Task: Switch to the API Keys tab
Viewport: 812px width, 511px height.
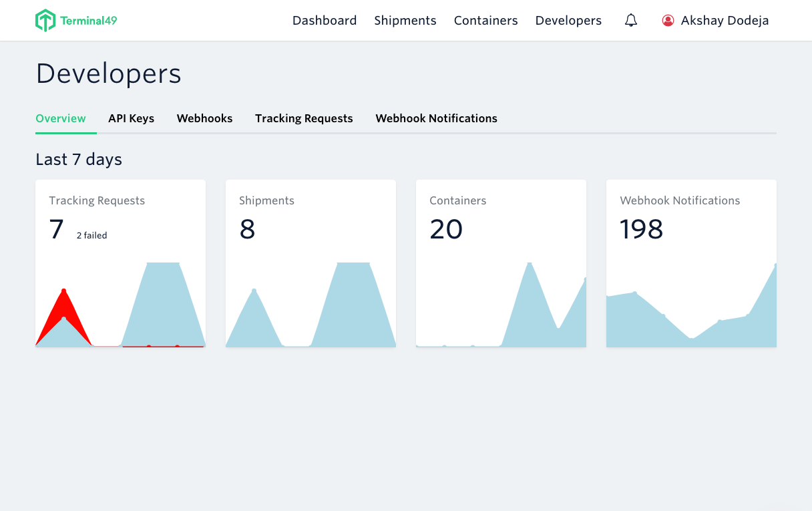Action: click(x=131, y=118)
